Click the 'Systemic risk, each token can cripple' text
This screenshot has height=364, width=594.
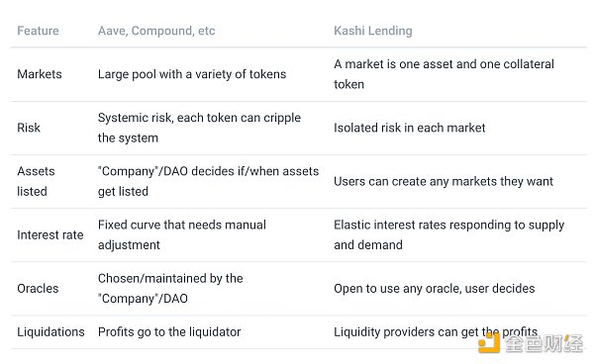(x=199, y=118)
